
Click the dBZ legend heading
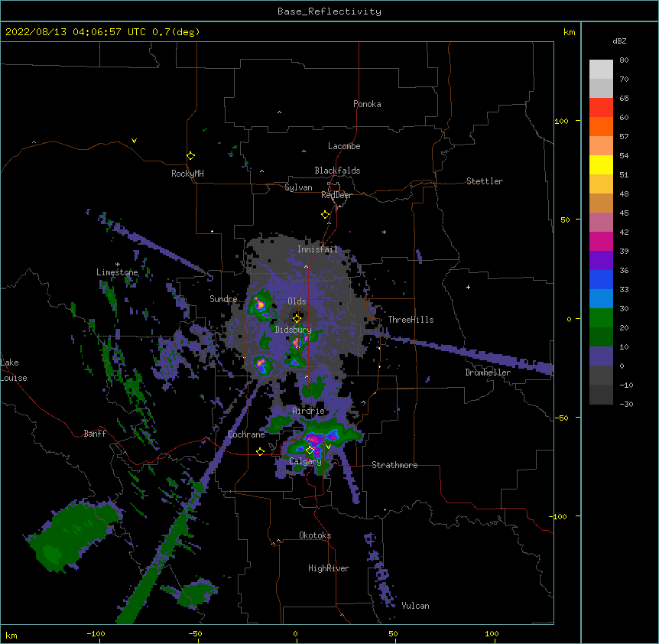[x=619, y=41]
